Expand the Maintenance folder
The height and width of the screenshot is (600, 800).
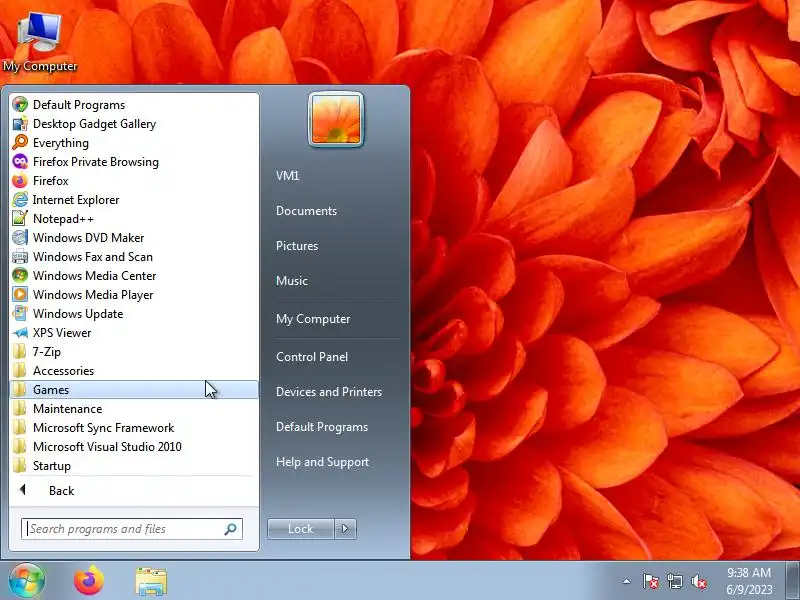134,409
